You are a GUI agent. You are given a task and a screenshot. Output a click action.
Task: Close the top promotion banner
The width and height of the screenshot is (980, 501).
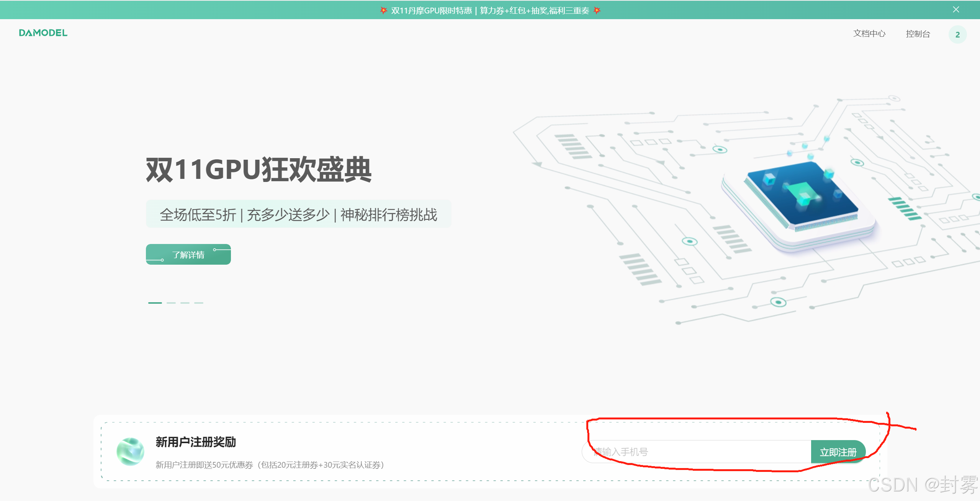(x=956, y=10)
